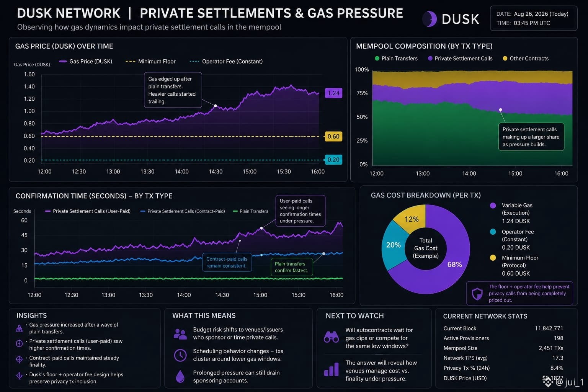Select the 'Operator Fee (Constant)' dotted-line legend entry
This screenshot has height=392, width=588.
pyautogui.click(x=226, y=61)
